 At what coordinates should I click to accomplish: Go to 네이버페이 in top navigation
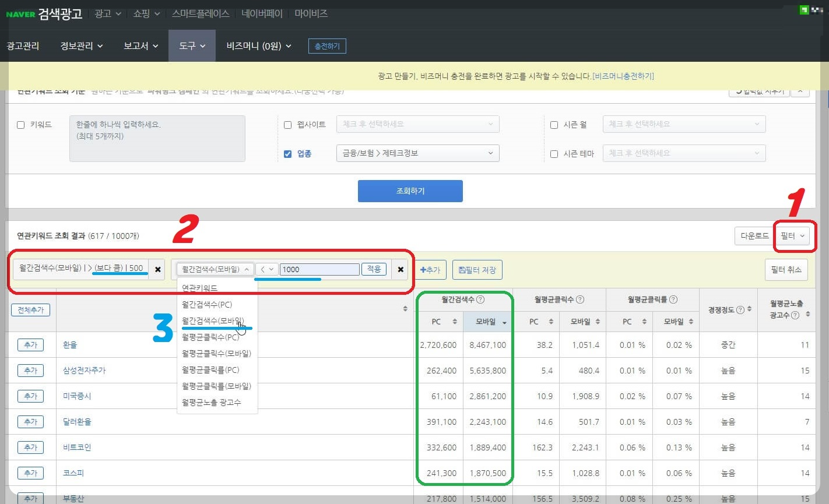point(262,13)
